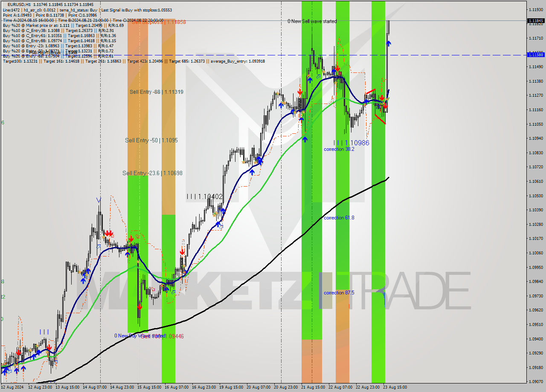Select the 'Buy %10 @ C_Entry38' row

click(x=58, y=30)
